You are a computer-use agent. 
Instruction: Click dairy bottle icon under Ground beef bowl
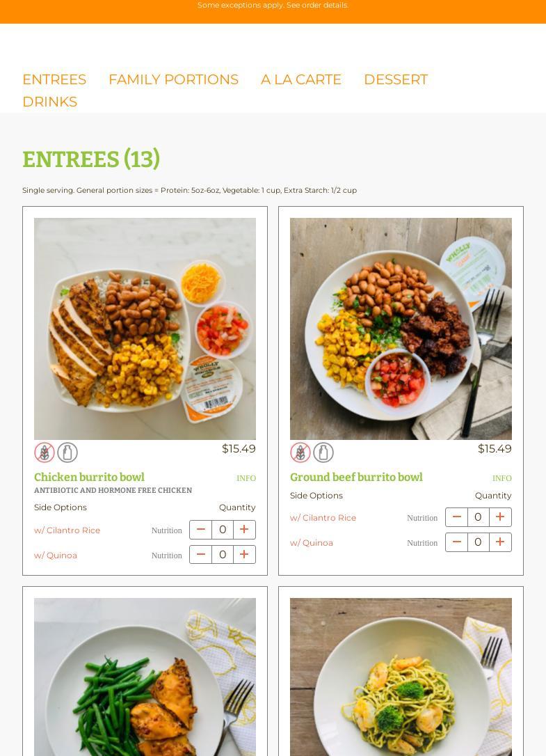323,452
